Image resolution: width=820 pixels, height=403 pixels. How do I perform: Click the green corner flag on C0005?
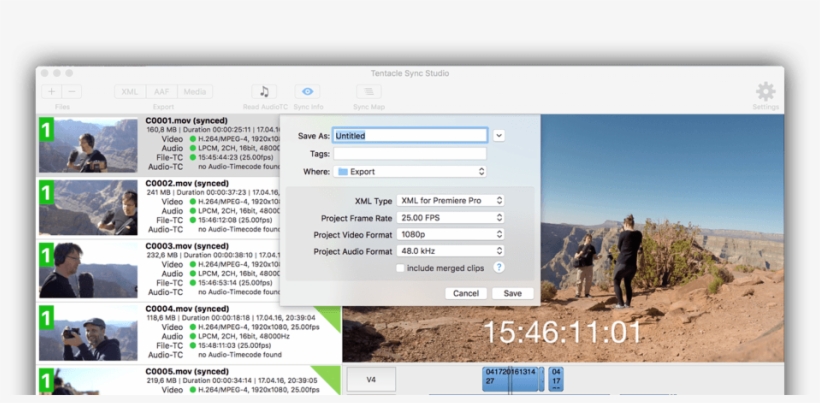[331, 377]
